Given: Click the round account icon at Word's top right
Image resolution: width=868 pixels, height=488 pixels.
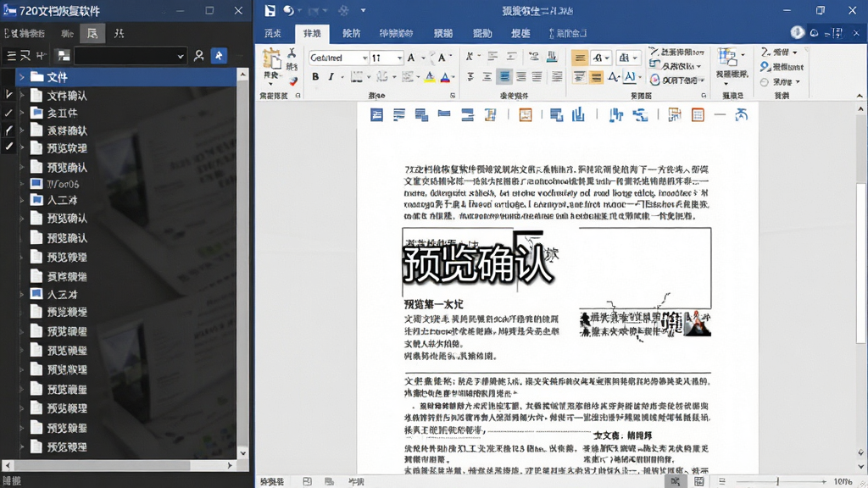Looking at the screenshot, I should (797, 33).
